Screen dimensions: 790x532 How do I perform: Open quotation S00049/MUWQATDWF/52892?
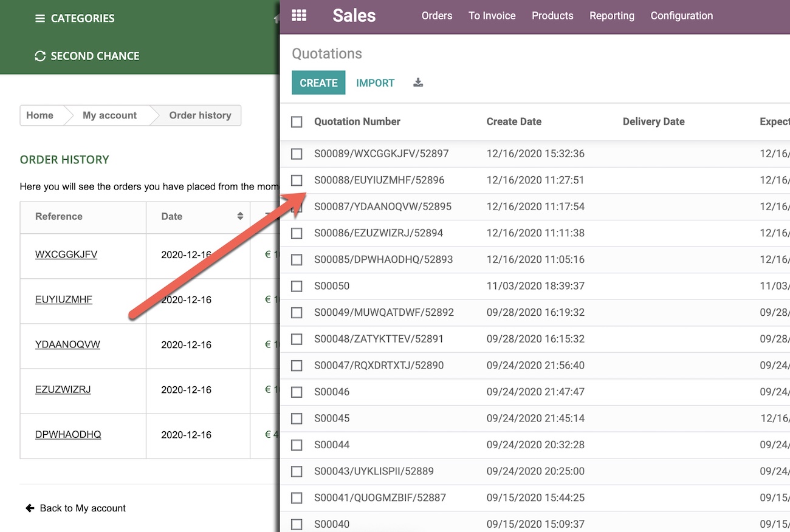(x=384, y=312)
